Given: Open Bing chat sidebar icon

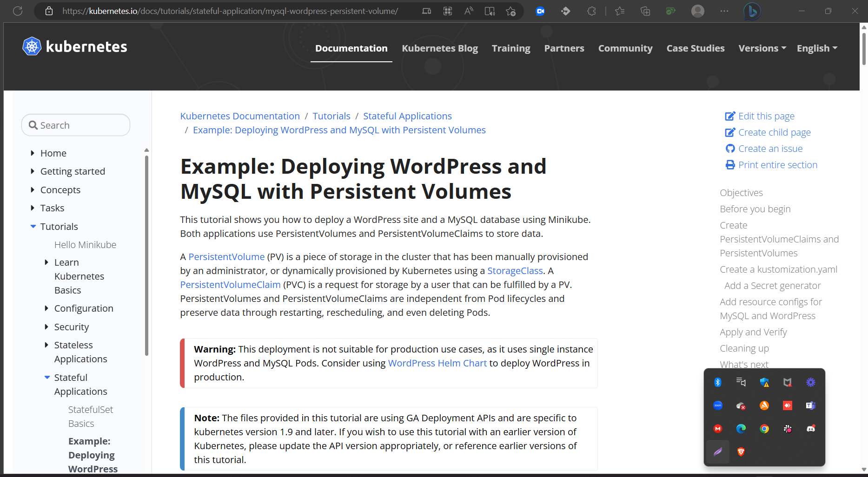Looking at the screenshot, I should pyautogui.click(x=752, y=11).
